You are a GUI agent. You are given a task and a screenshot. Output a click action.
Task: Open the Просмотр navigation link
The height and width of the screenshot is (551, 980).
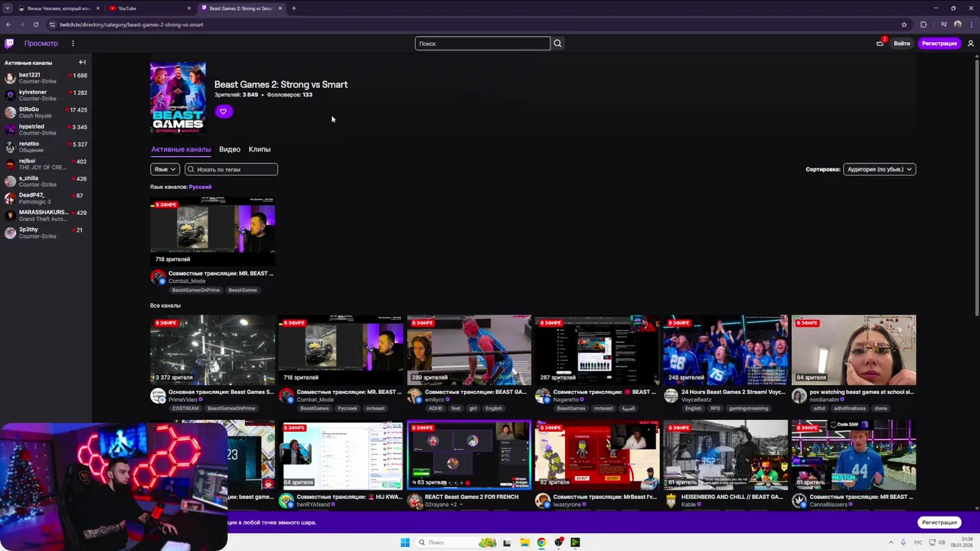coord(41,44)
